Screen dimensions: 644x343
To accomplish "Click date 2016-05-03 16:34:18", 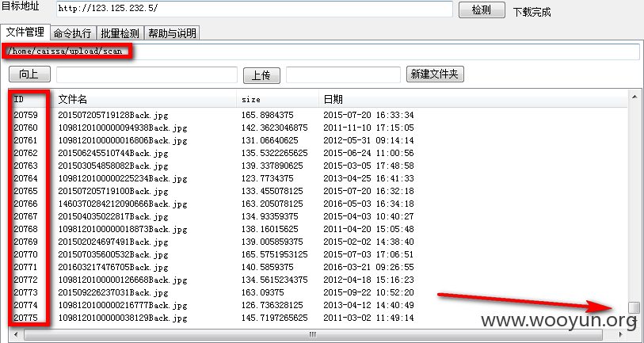I will (368, 204).
